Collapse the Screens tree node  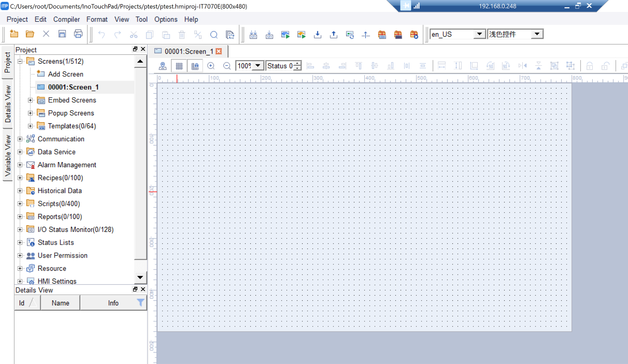tap(20, 61)
